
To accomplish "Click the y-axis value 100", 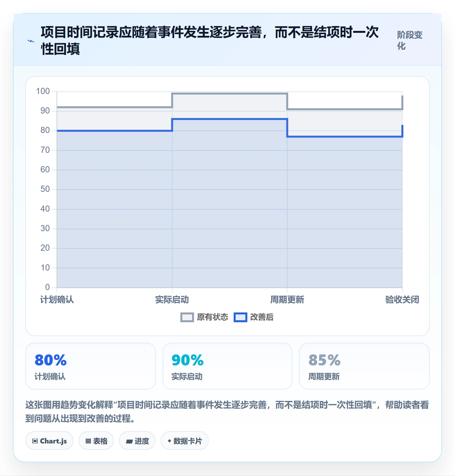I will click(x=43, y=91).
